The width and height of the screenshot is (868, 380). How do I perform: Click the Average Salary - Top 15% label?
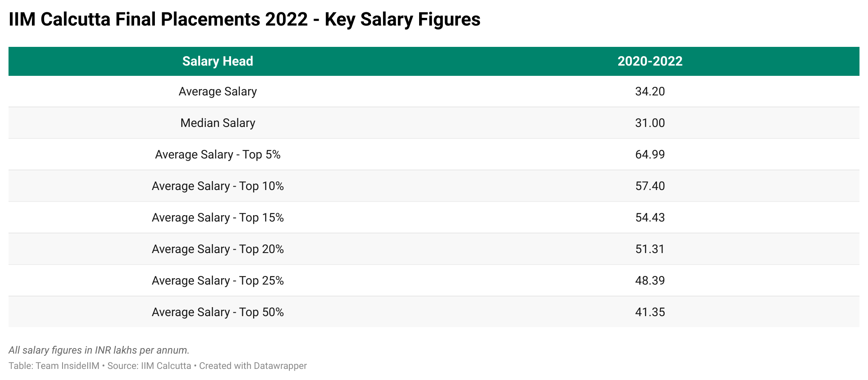(217, 218)
